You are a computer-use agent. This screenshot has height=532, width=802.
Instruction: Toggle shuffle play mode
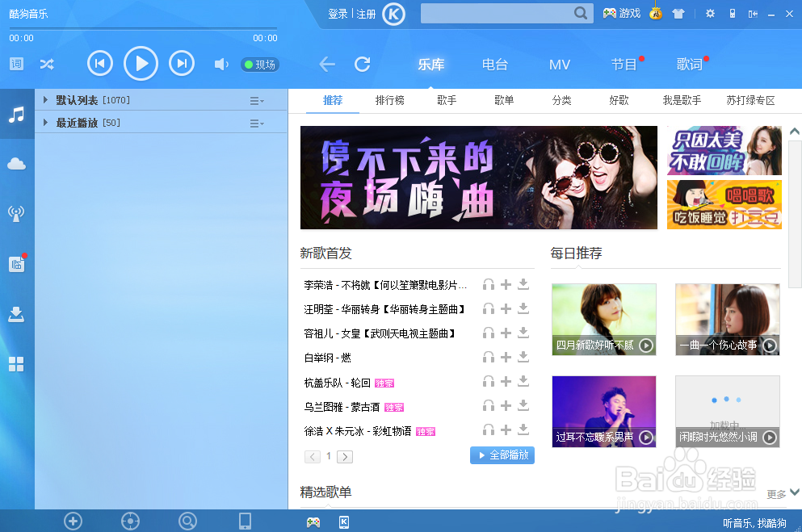tap(47, 65)
